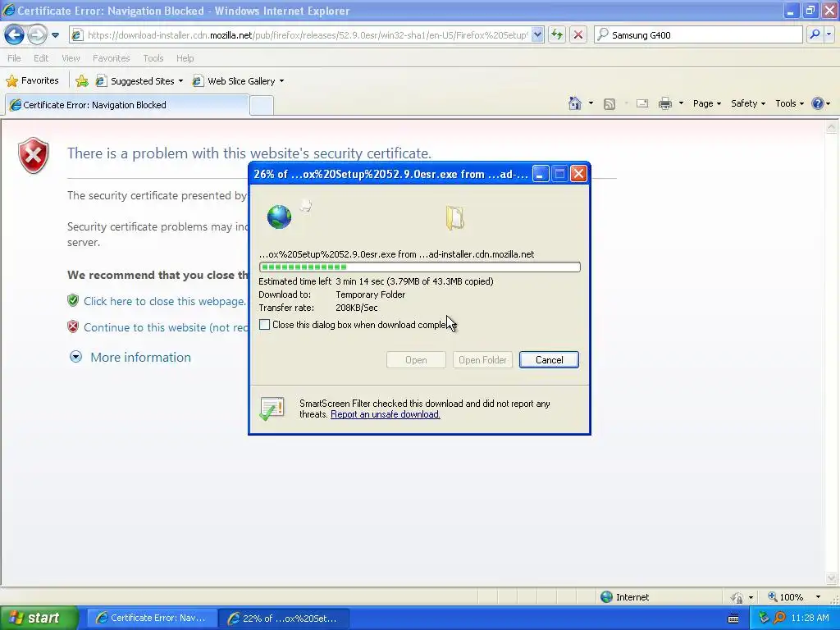Open the search provider dropdown
Viewport: 840px width, 630px height.
point(829,34)
